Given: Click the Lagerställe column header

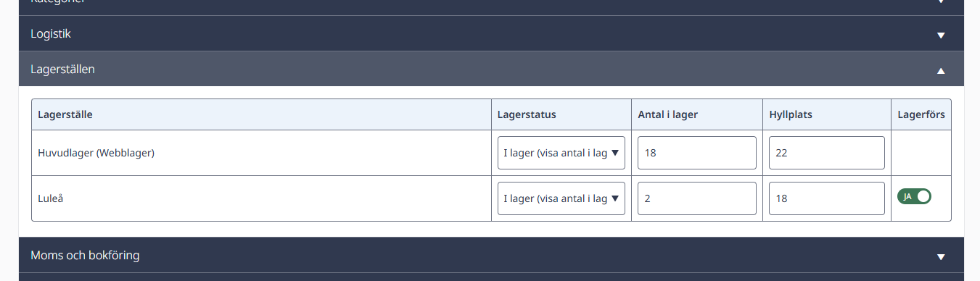Looking at the screenshot, I should pyautogui.click(x=65, y=114).
